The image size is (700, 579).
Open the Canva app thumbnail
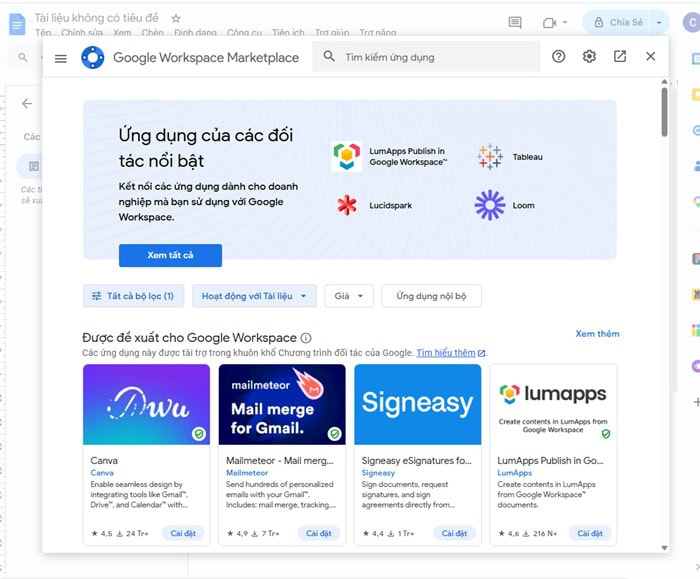click(x=146, y=404)
